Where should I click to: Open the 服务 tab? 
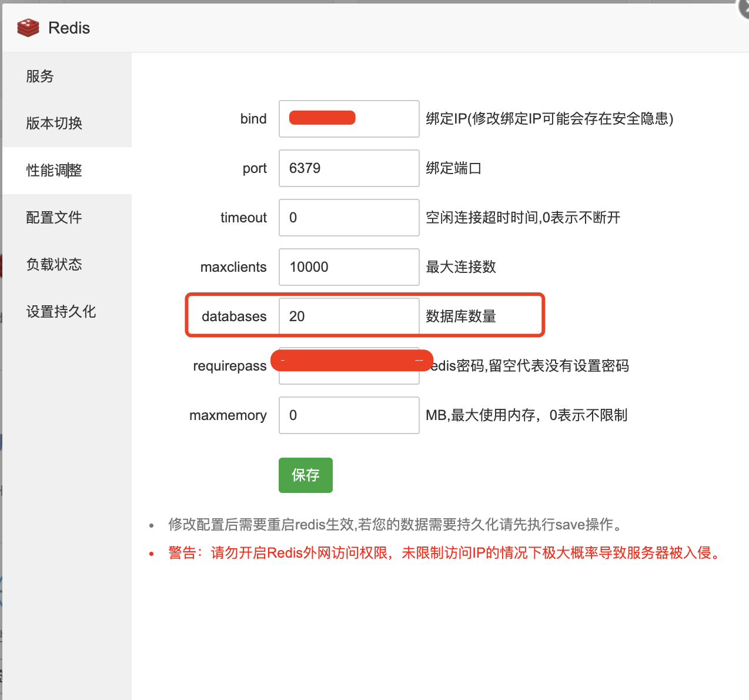(67, 76)
